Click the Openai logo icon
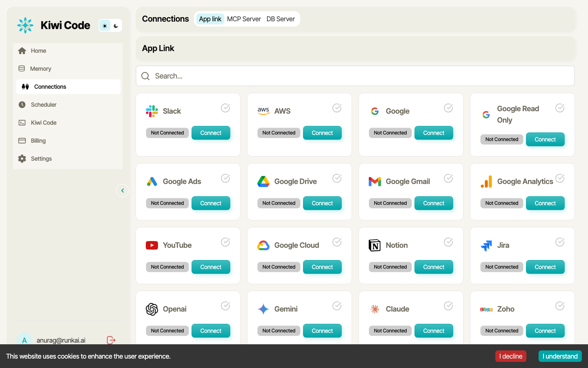 click(x=152, y=309)
